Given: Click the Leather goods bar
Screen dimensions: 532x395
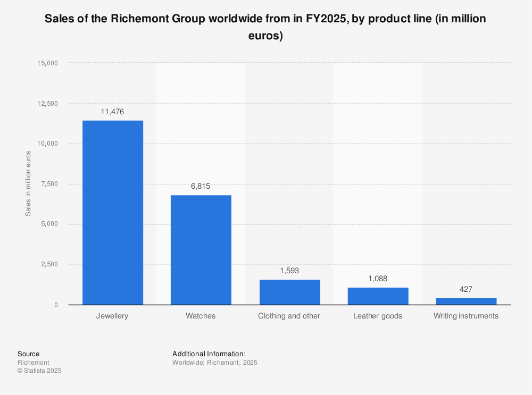Looking at the screenshot, I should click(x=378, y=296).
